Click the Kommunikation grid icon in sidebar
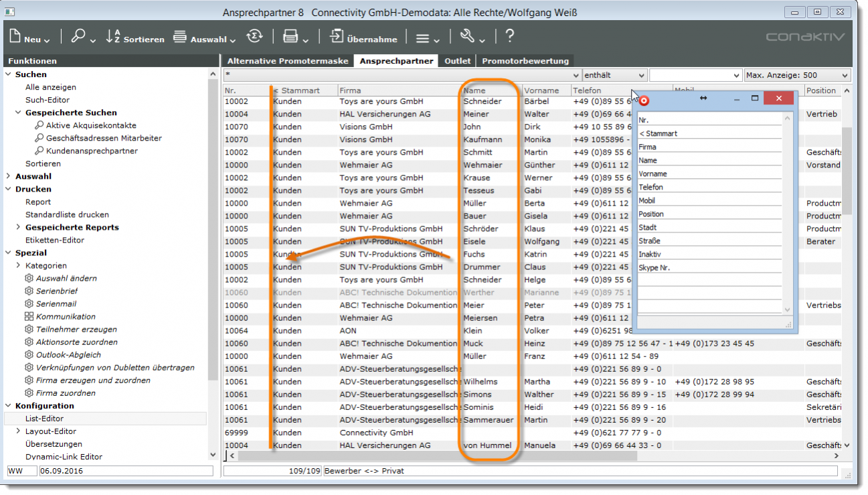This screenshot has width=868, height=495. [29, 317]
